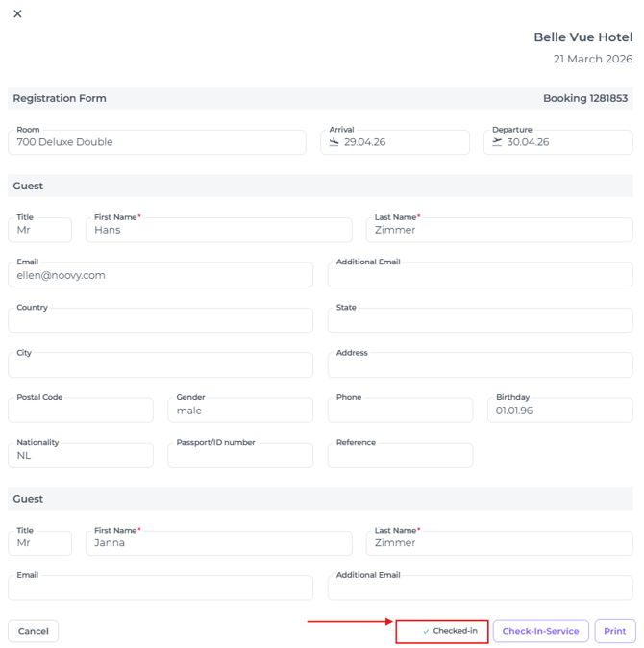Edit second guest's first name Janna

click(218, 543)
